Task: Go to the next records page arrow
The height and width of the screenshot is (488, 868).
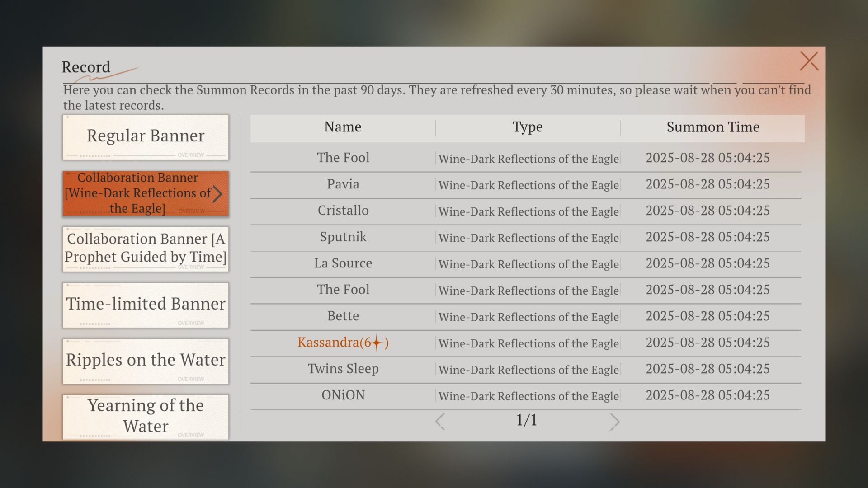Action: point(614,421)
